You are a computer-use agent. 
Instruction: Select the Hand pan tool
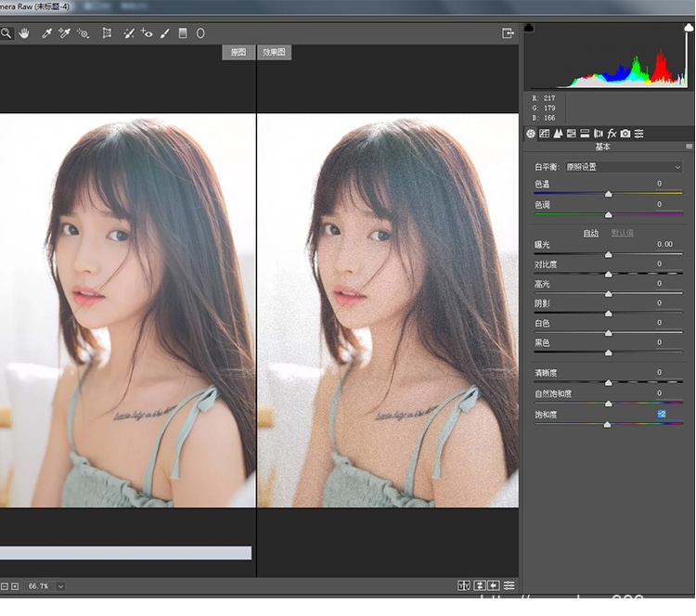pyautogui.click(x=23, y=33)
